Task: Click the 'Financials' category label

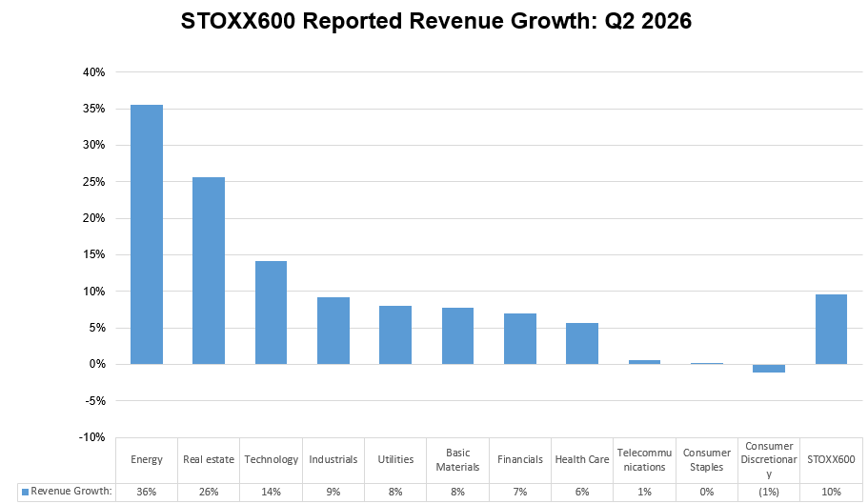Action: [520, 459]
